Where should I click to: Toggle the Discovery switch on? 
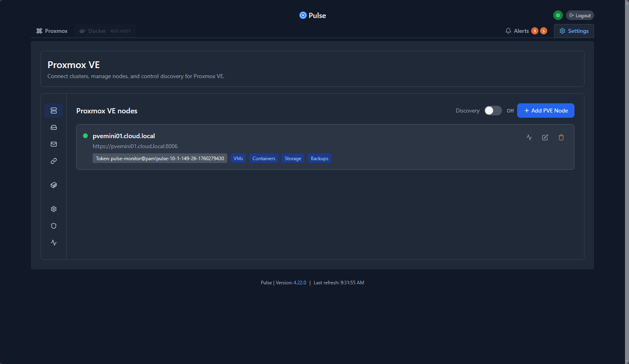(493, 111)
